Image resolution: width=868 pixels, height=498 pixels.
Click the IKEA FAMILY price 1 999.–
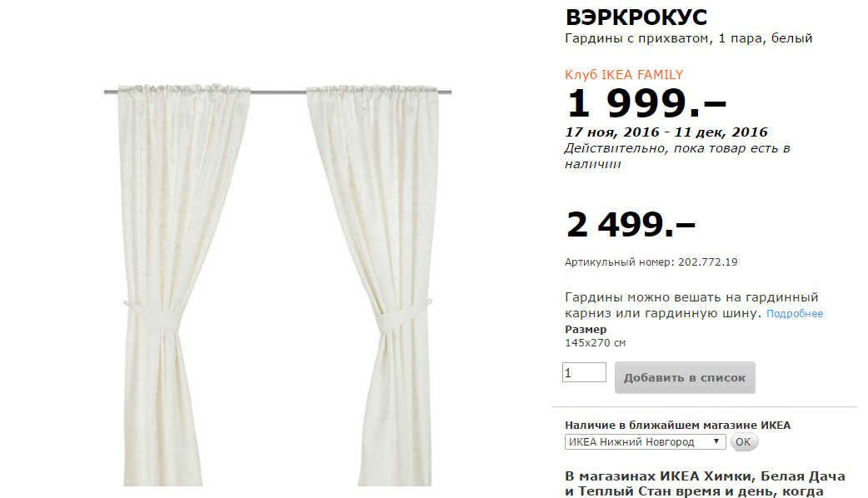click(646, 103)
